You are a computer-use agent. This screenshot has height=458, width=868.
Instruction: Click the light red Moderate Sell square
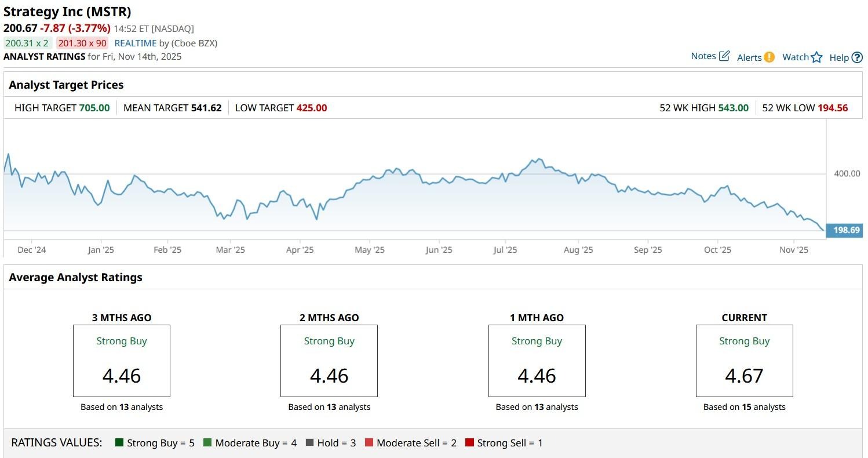(369, 443)
